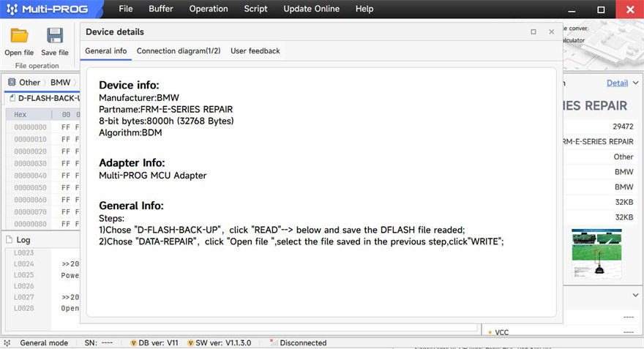Switch to the General info tab
This screenshot has width=644, height=349.
click(106, 51)
